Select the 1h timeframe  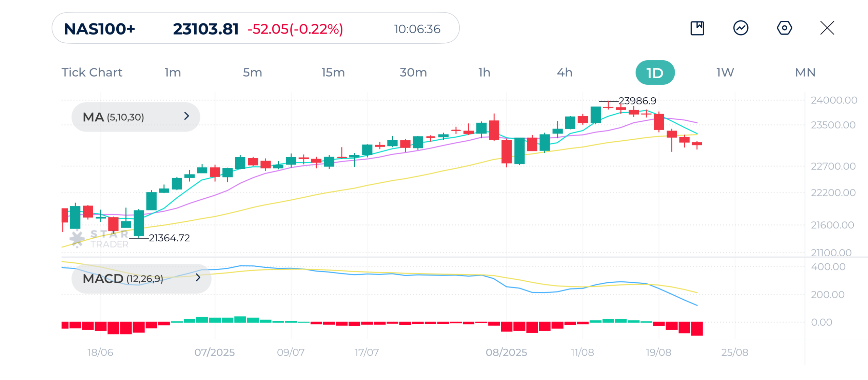[x=484, y=73]
